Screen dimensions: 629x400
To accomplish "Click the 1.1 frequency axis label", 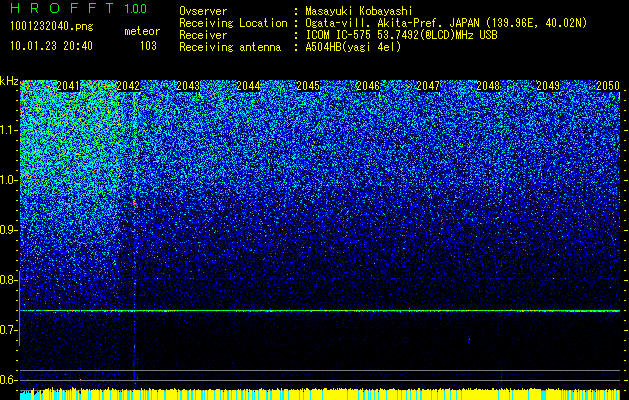I will (8, 130).
